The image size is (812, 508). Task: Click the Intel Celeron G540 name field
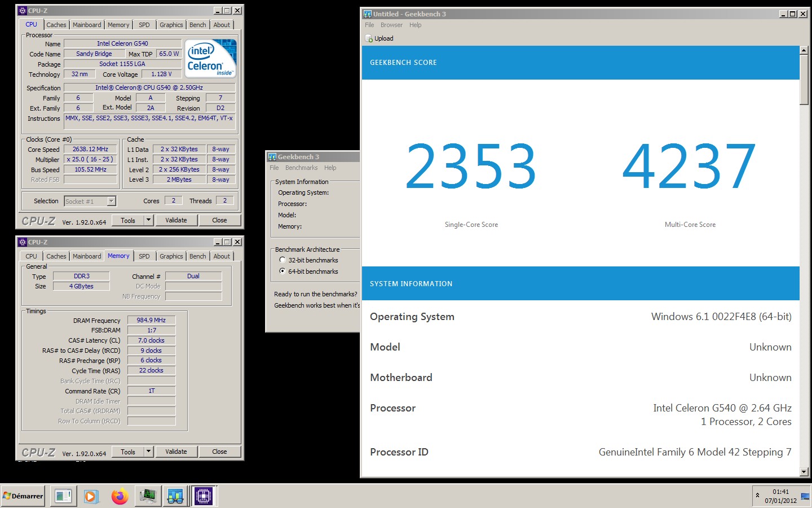[x=122, y=43]
